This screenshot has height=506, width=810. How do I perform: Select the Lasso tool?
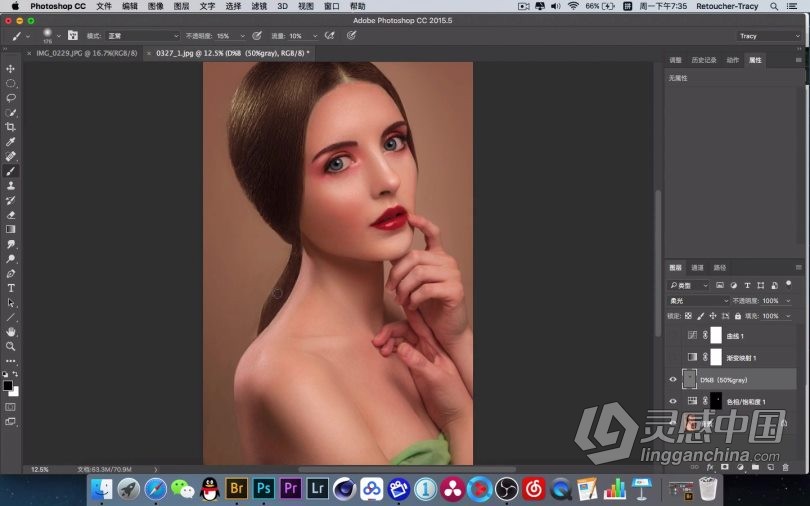tap(10, 98)
